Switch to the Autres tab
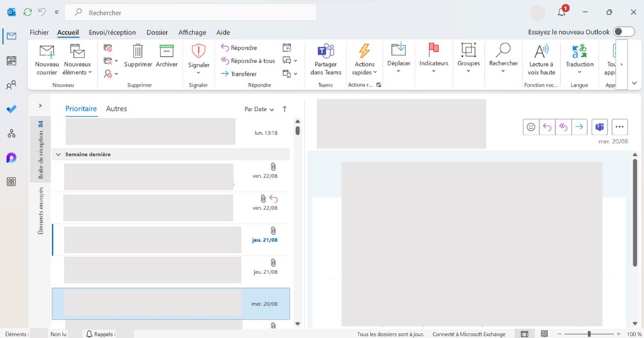Image resolution: width=644 pixels, height=338 pixels. coord(116,109)
